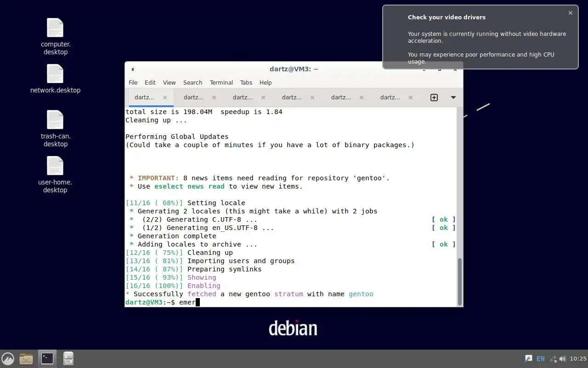This screenshot has height=368, width=588.
Task: Click the 'Successfully fetched a new gentoo stratum' line
Action: pyautogui.click(x=249, y=294)
